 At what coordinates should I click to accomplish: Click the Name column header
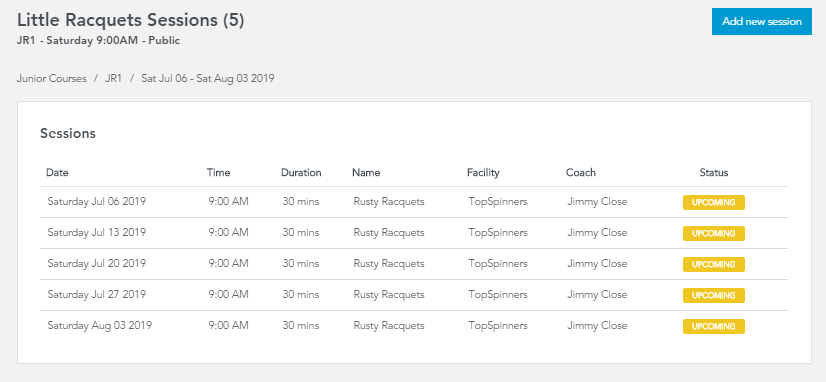tap(366, 172)
